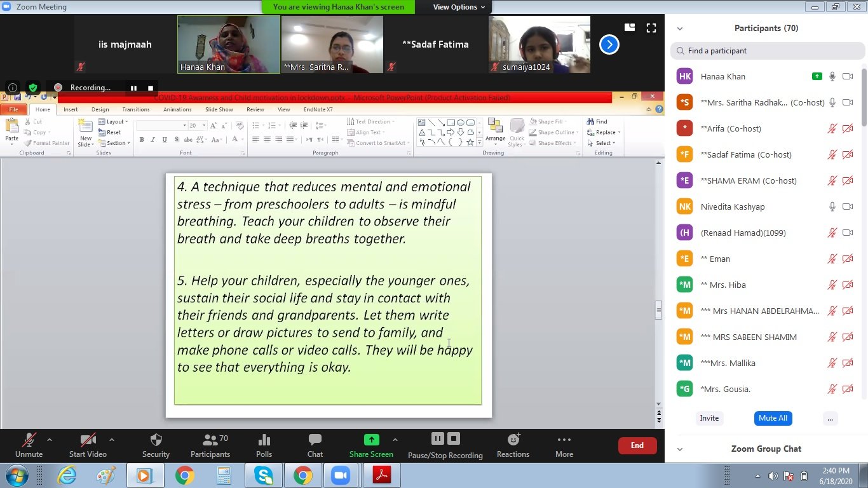Switch to the Insert ribbon tab

(71, 109)
